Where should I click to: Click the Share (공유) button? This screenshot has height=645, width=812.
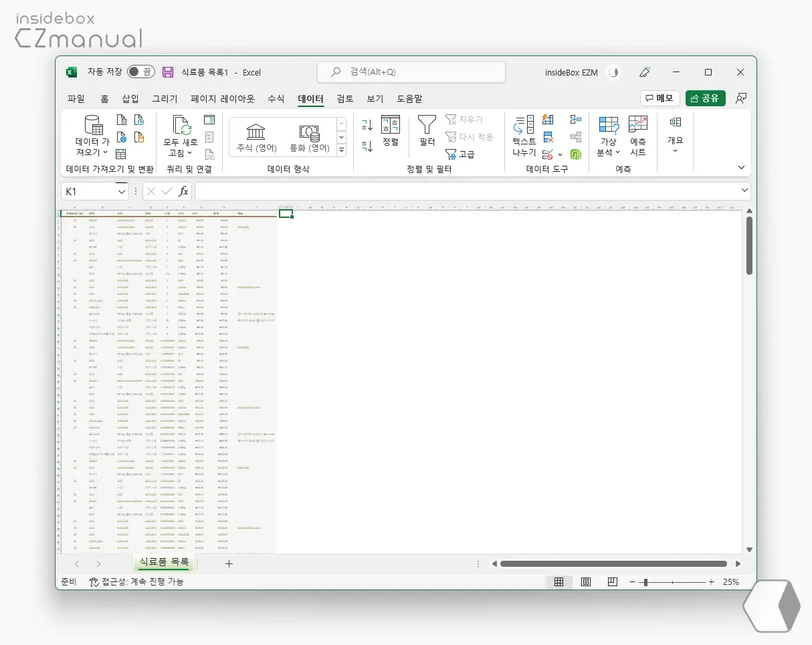pos(705,98)
